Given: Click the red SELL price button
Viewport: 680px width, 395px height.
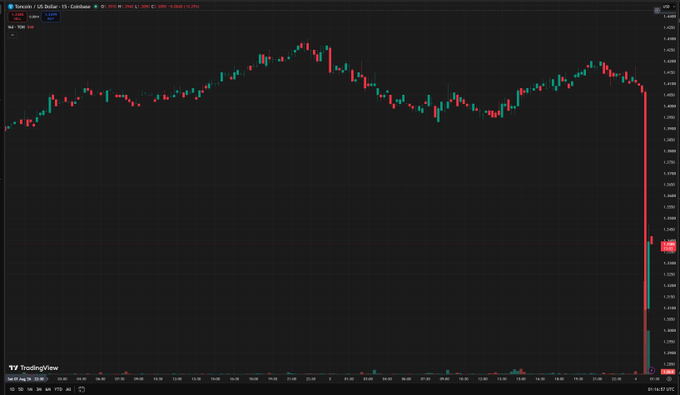Looking at the screenshot, I should coord(17,16).
